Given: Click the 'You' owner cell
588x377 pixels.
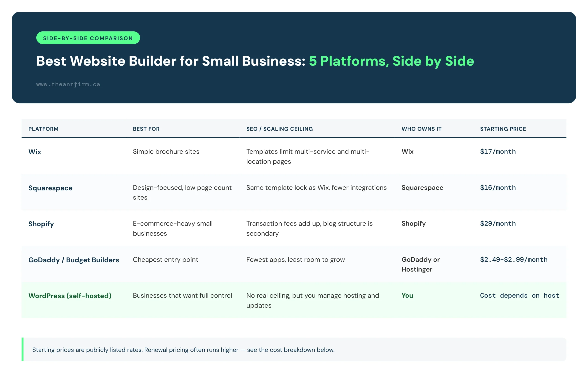Looking at the screenshot, I should point(407,296).
